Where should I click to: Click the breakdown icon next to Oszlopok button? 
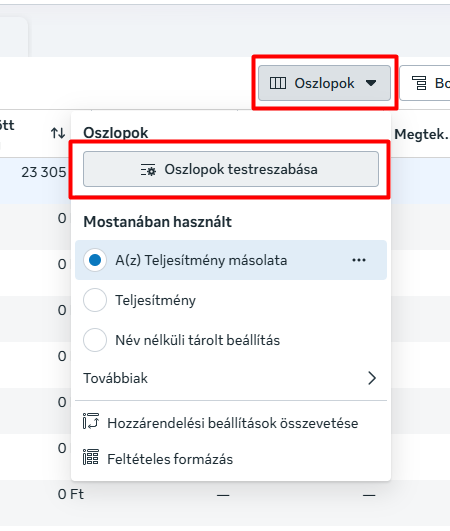tap(419, 83)
